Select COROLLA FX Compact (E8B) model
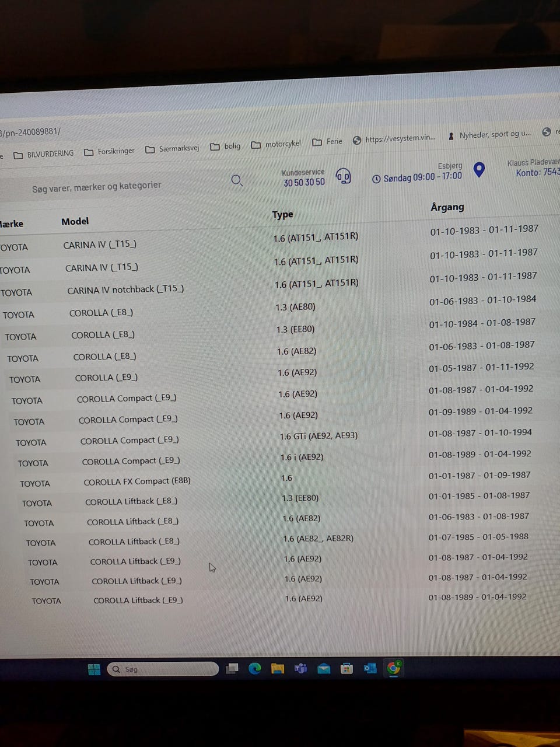560x747 pixels. [x=137, y=481]
